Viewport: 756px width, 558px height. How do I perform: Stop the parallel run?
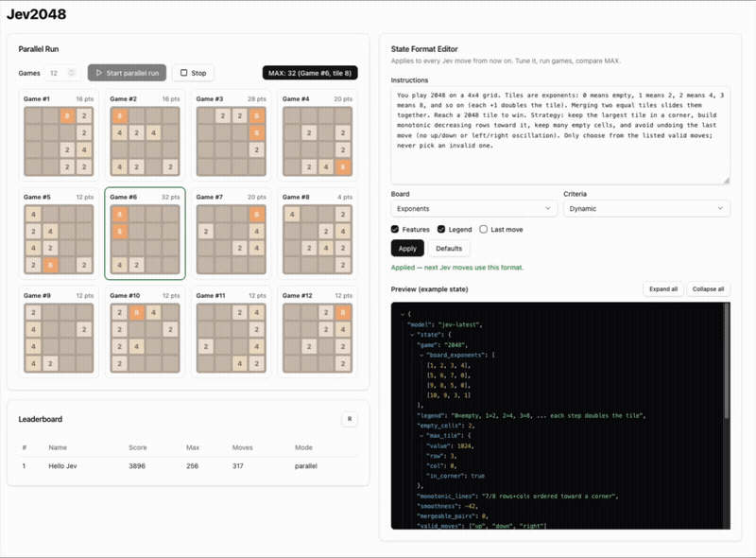click(x=193, y=73)
